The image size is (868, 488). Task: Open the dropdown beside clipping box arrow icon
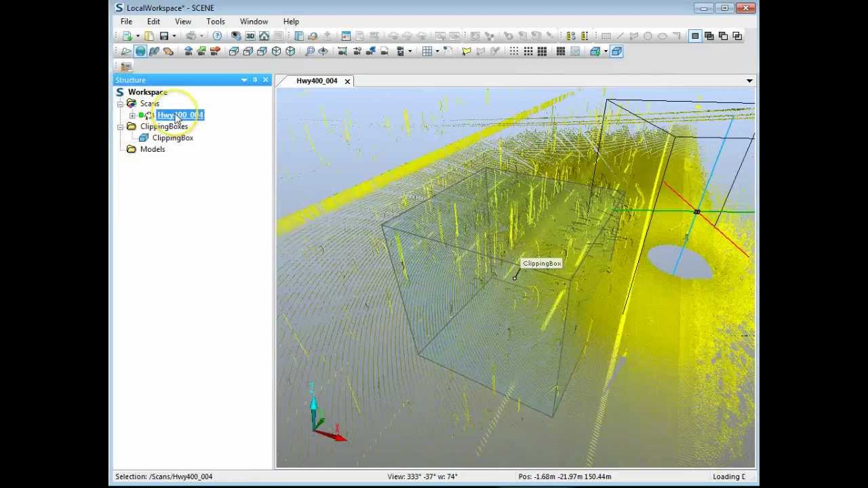point(606,52)
